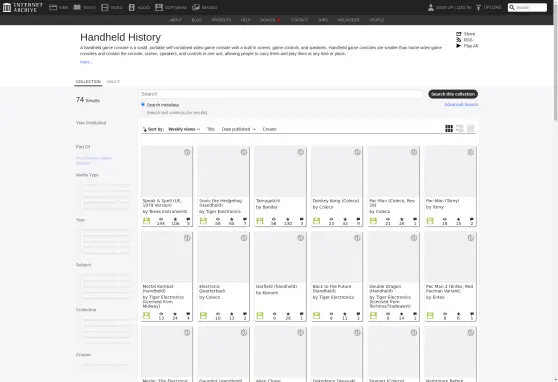The height and width of the screenshot is (382, 558).
Task: Open PROJECTS in the secondary navigation bar
Action: click(221, 20)
